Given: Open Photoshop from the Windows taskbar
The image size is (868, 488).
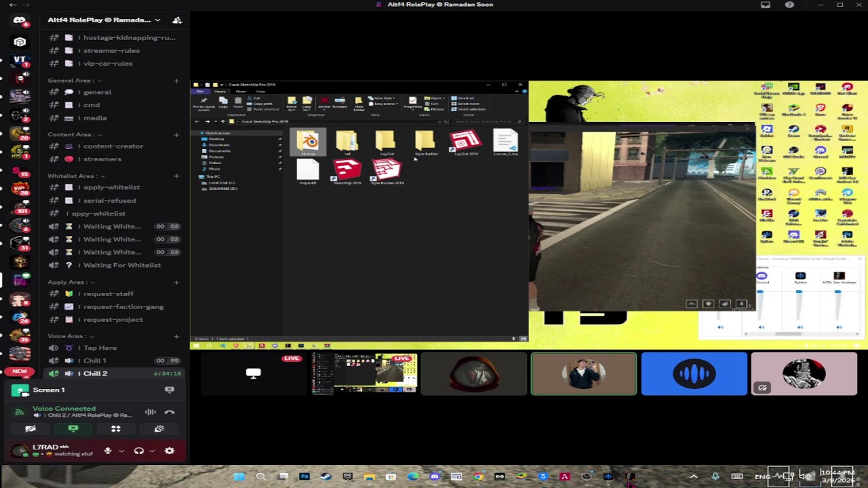Looking at the screenshot, I should click(x=304, y=476).
